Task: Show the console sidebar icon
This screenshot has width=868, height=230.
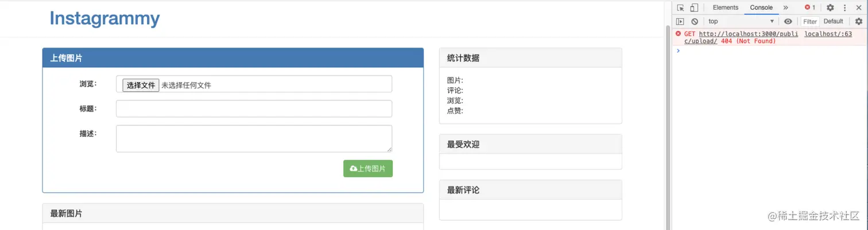Action: click(680, 21)
